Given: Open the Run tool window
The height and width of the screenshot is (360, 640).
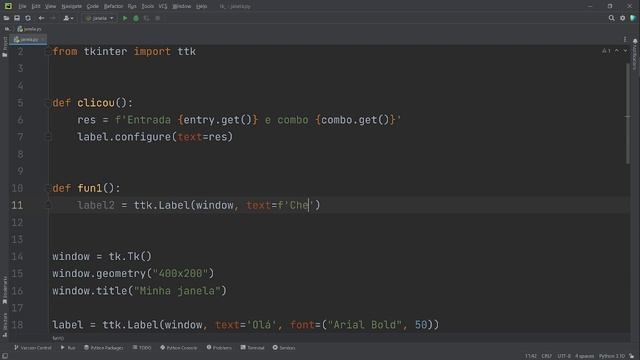Looking at the screenshot, I should pyautogui.click(x=68, y=348).
